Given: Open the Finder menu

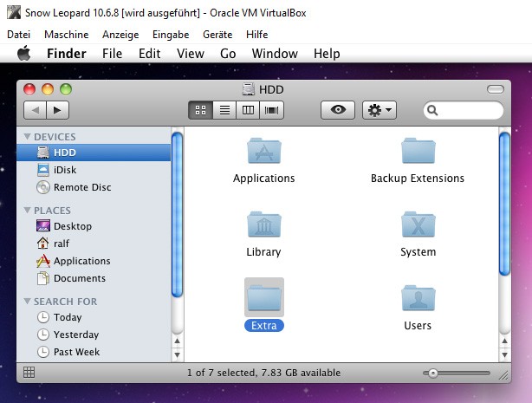Looking at the screenshot, I should tap(67, 54).
